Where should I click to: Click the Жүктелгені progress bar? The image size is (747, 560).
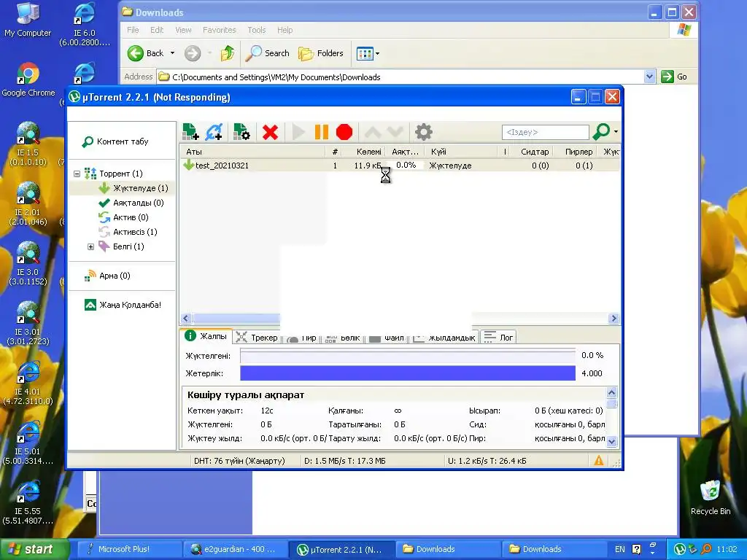click(408, 356)
